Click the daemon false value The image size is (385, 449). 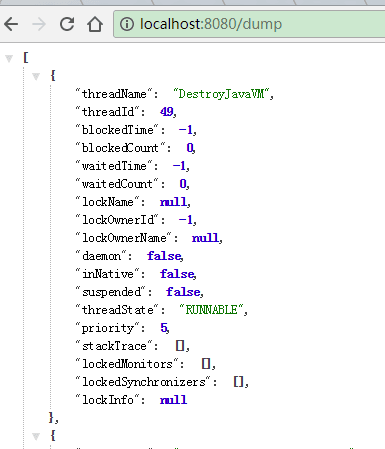click(164, 256)
